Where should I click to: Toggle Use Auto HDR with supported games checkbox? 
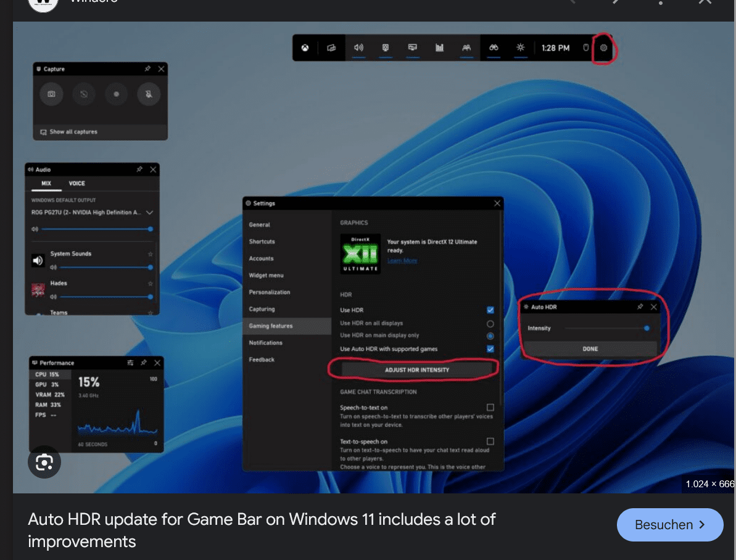coord(490,349)
